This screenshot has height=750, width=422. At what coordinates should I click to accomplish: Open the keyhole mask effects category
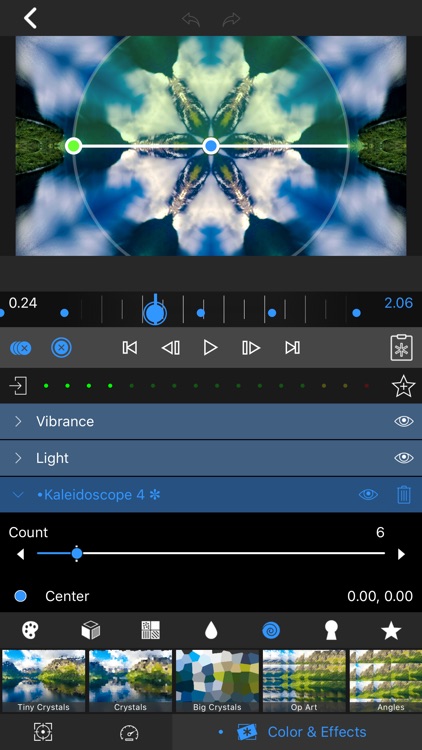click(x=331, y=630)
